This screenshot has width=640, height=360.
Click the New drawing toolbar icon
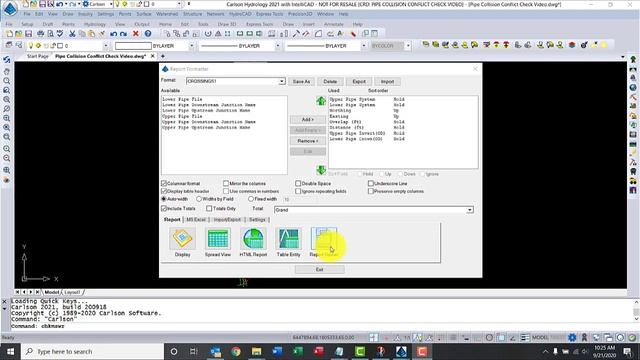point(9,34)
